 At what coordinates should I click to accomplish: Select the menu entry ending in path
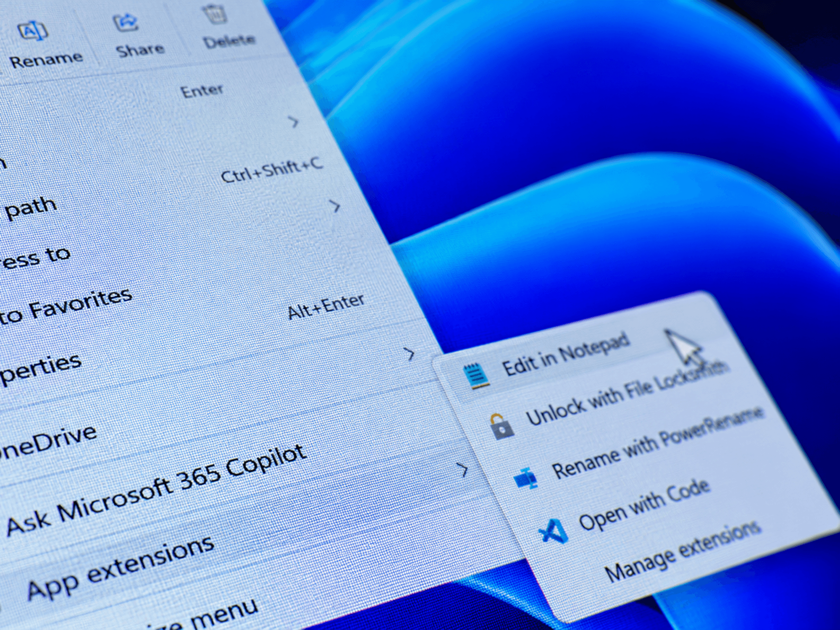click(31, 207)
